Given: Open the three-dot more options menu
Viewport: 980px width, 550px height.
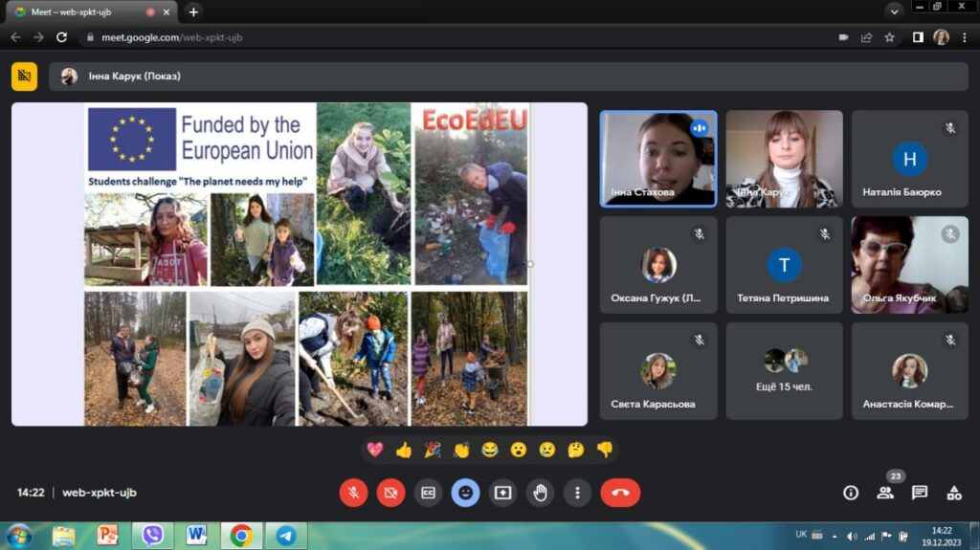Looking at the screenshot, I should tap(577, 493).
